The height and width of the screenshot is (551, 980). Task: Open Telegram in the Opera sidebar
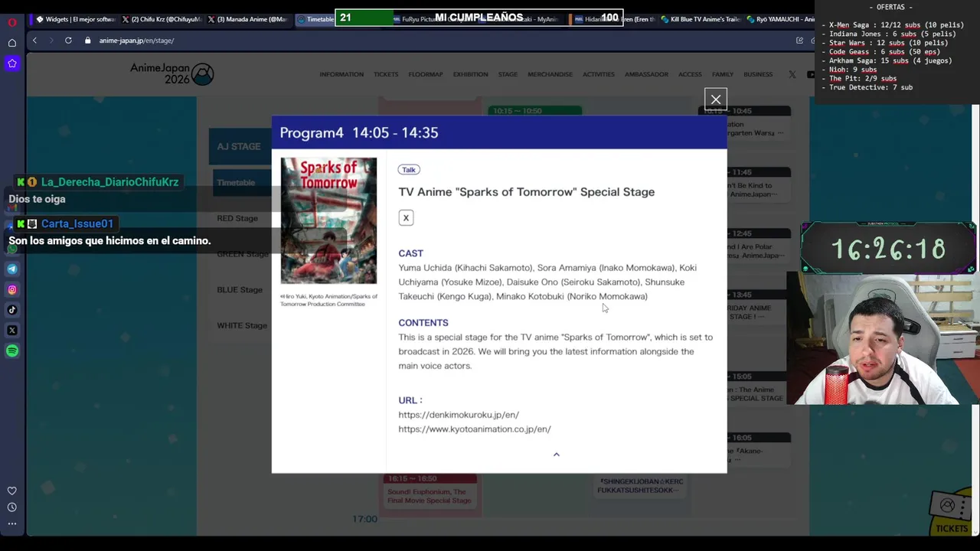click(12, 269)
